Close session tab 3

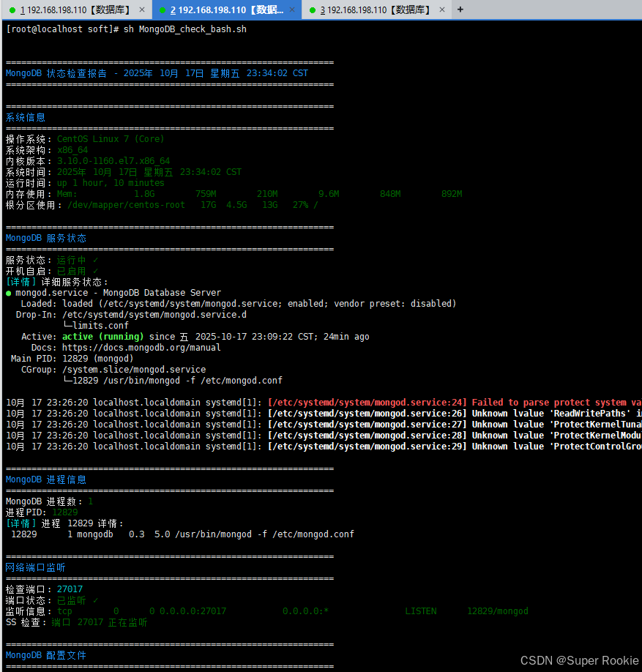point(442,10)
